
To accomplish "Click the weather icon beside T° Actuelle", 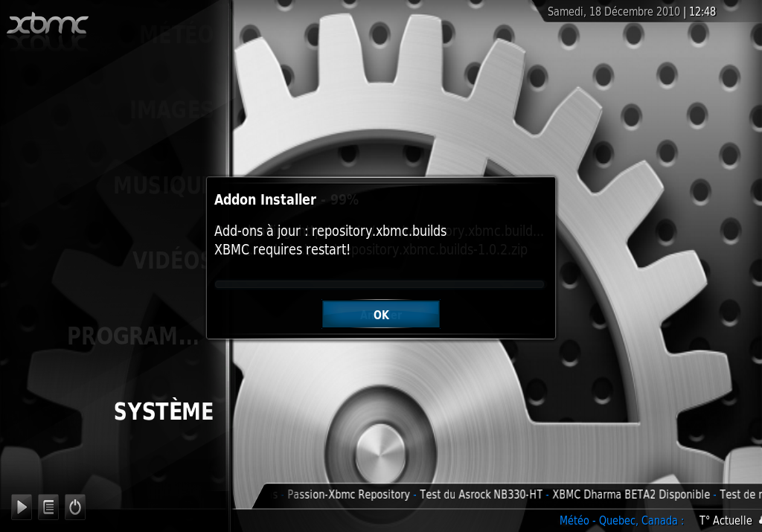I will (x=758, y=521).
